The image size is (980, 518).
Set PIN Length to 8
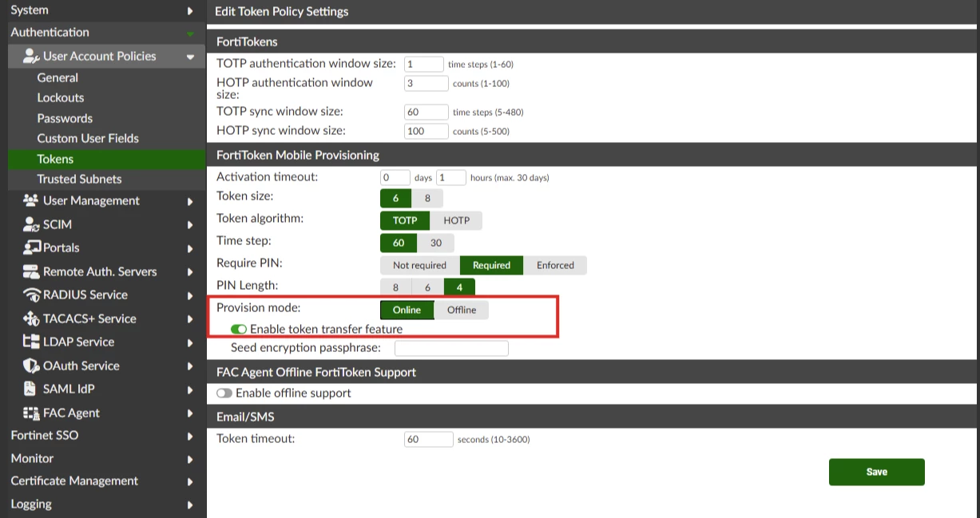(x=395, y=287)
